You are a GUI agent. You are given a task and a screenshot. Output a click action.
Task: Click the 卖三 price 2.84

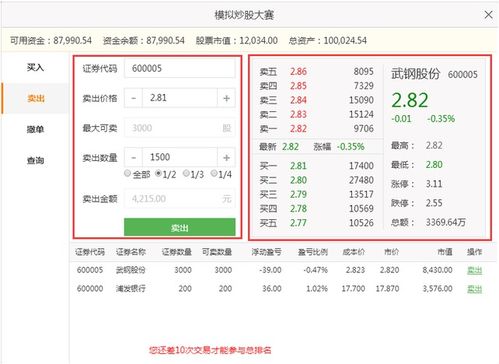point(298,100)
